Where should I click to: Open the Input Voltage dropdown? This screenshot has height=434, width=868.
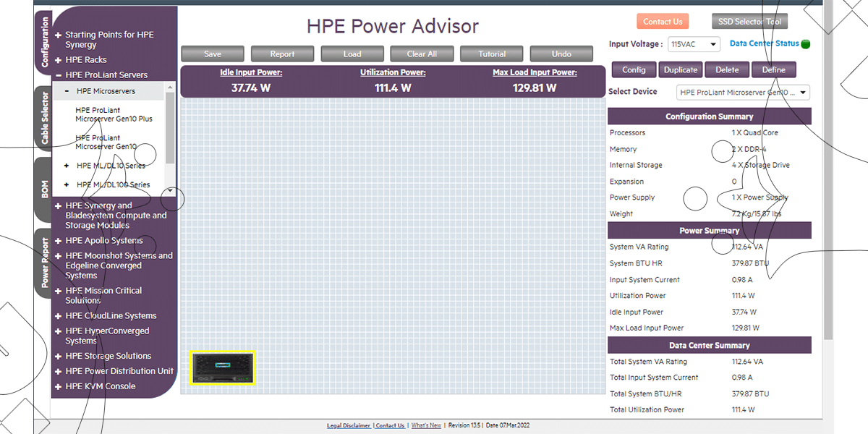tap(693, 44)
